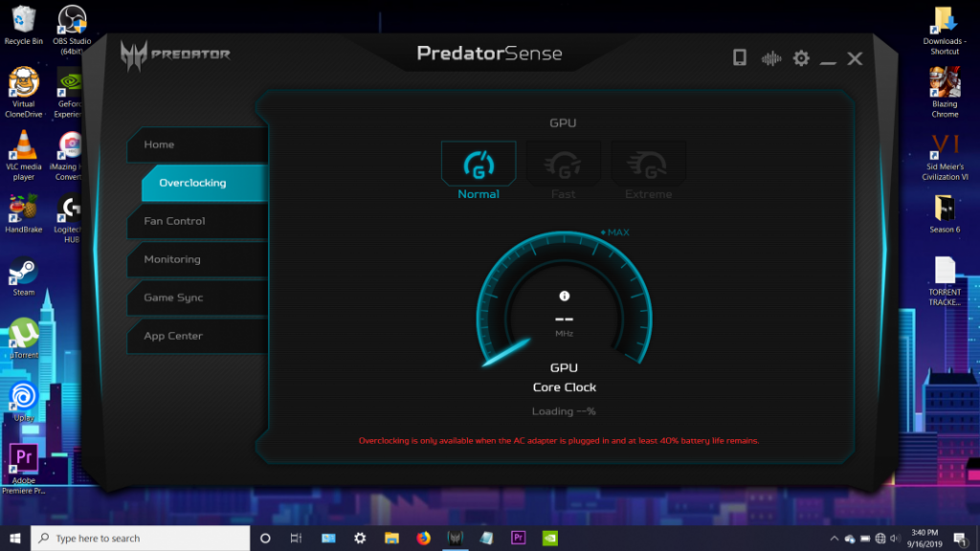Viewport: 980px width, 551px height.
Task: Show hidden system tray icons
Action: click(835, 538)
